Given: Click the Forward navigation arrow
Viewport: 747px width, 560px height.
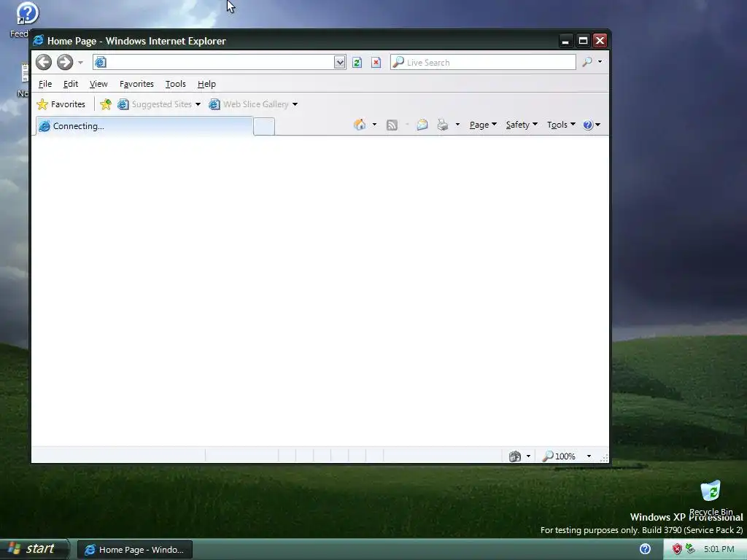Looking at the screenshot, I should tap(65, 62).
